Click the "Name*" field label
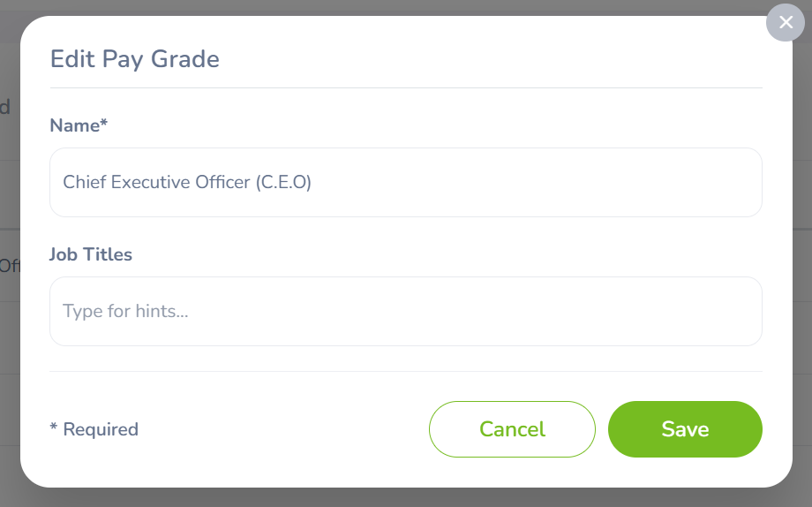 [x=78, y=125]
